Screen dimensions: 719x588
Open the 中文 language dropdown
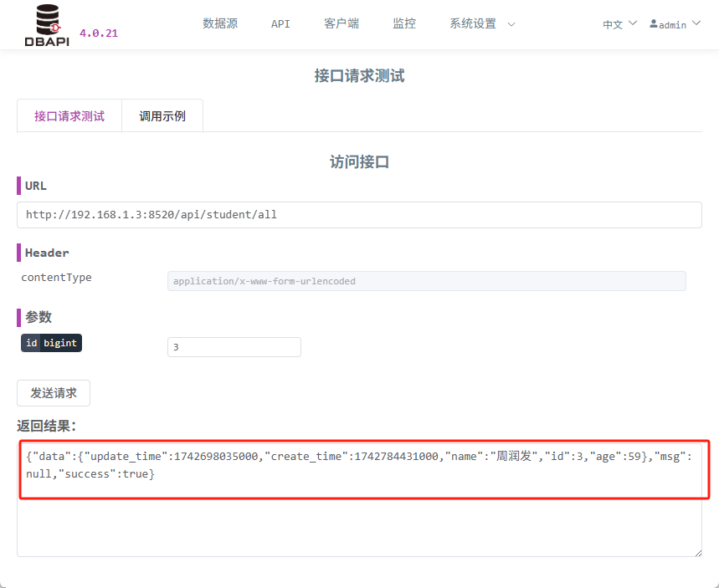(619, 24)
